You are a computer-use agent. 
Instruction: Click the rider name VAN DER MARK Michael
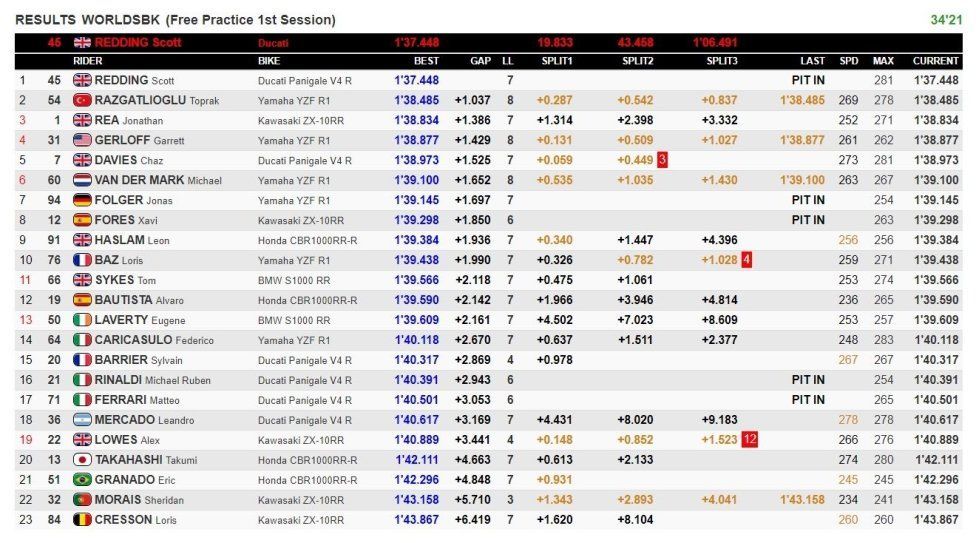click(x=158, y=180)
